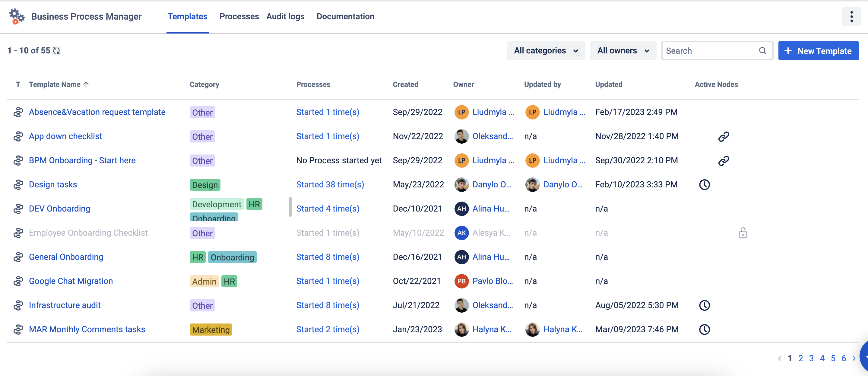Click the New Template button

tap(818, 51)
